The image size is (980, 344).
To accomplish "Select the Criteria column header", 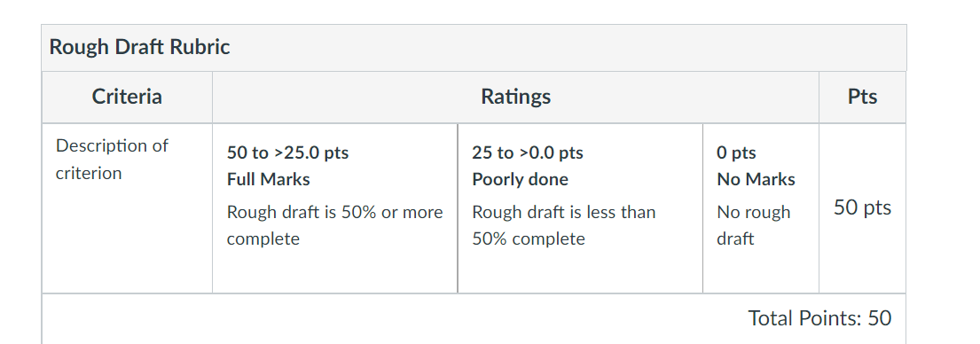I will [x=127, y=97].
